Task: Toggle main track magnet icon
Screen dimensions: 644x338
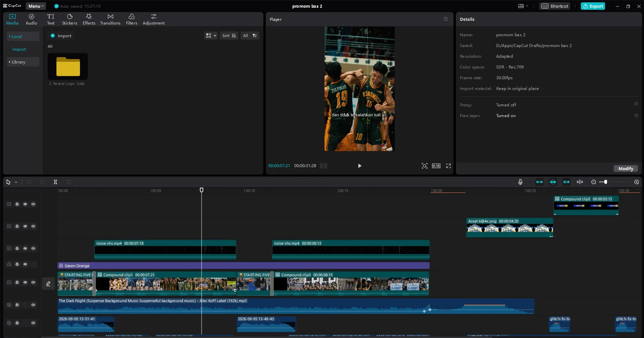Action: 539,182
